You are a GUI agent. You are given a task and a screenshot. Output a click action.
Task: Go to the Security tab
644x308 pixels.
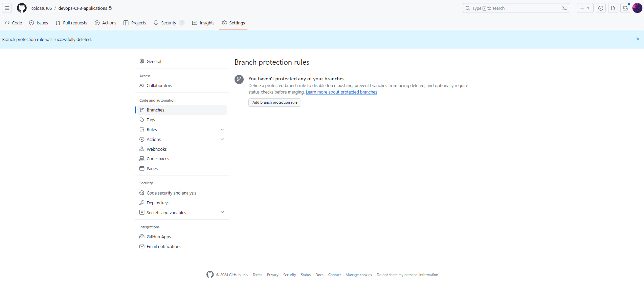pyautogui.click(x=169, y=23)
